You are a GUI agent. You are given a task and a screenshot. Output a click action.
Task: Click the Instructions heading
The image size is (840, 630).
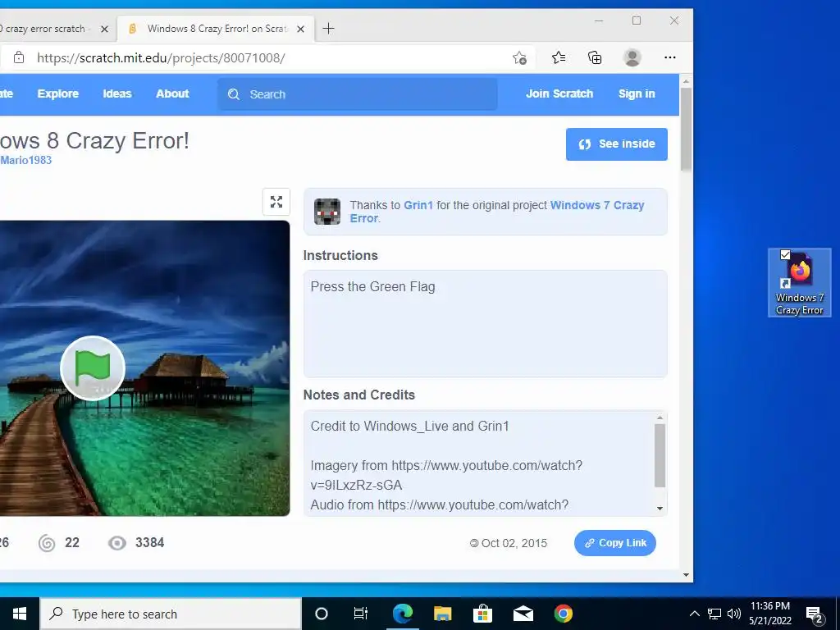pyautogui.click(x=340, y=256)
